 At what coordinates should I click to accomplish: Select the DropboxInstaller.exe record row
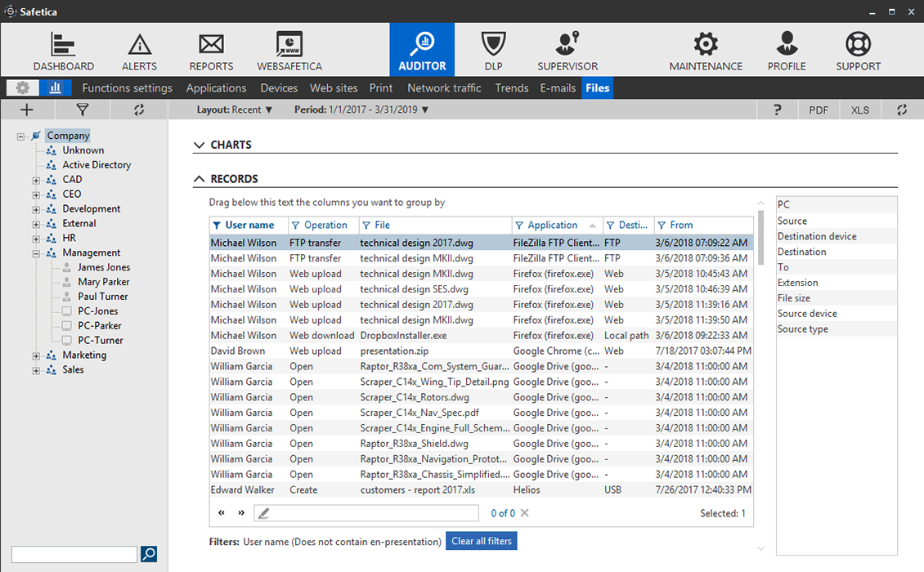tap(482, 335)
